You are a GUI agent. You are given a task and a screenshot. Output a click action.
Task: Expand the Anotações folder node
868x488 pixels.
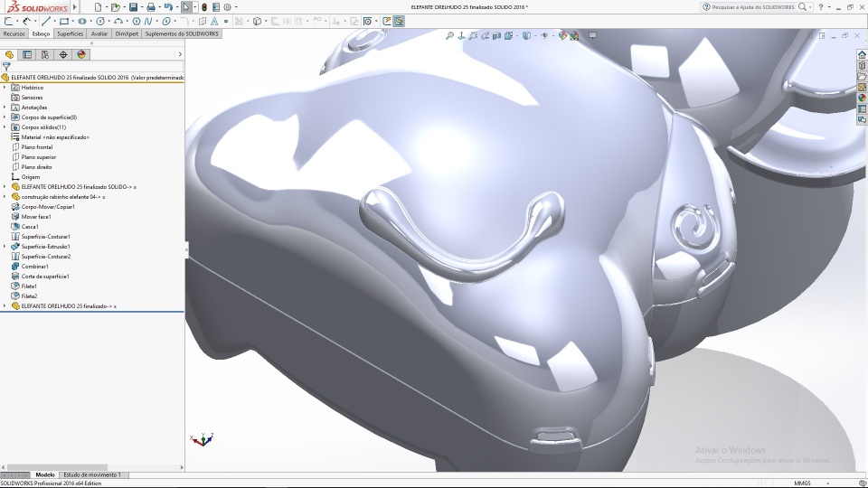5,108
